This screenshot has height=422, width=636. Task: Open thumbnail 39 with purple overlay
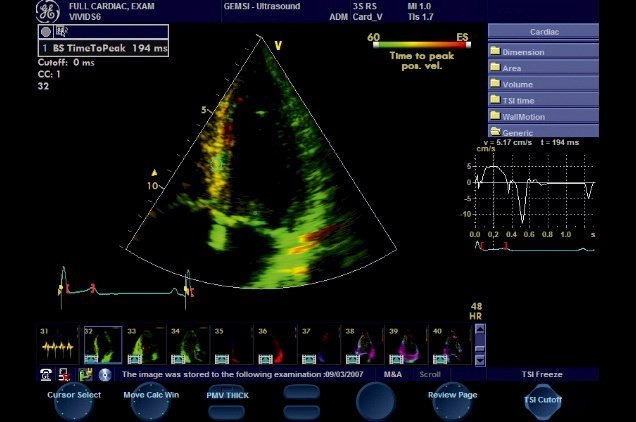pyautogui.click(x=405, y=347)
